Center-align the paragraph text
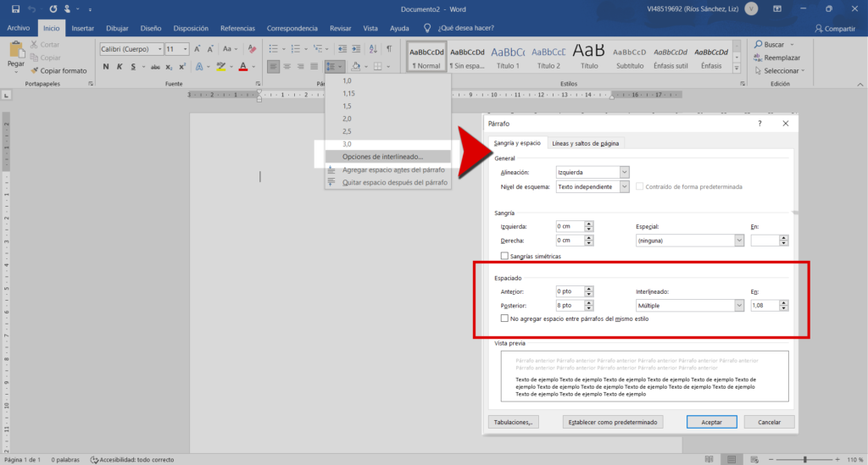 coord(287,66)
